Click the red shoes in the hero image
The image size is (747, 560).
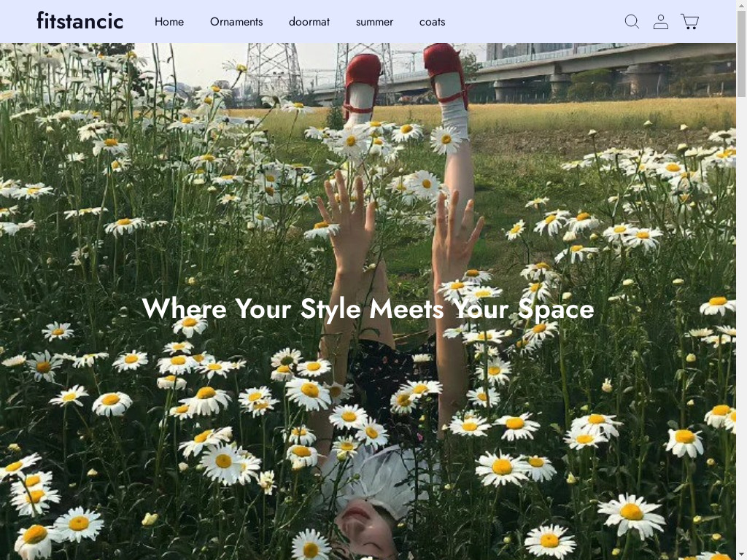[x=406, y=76]
